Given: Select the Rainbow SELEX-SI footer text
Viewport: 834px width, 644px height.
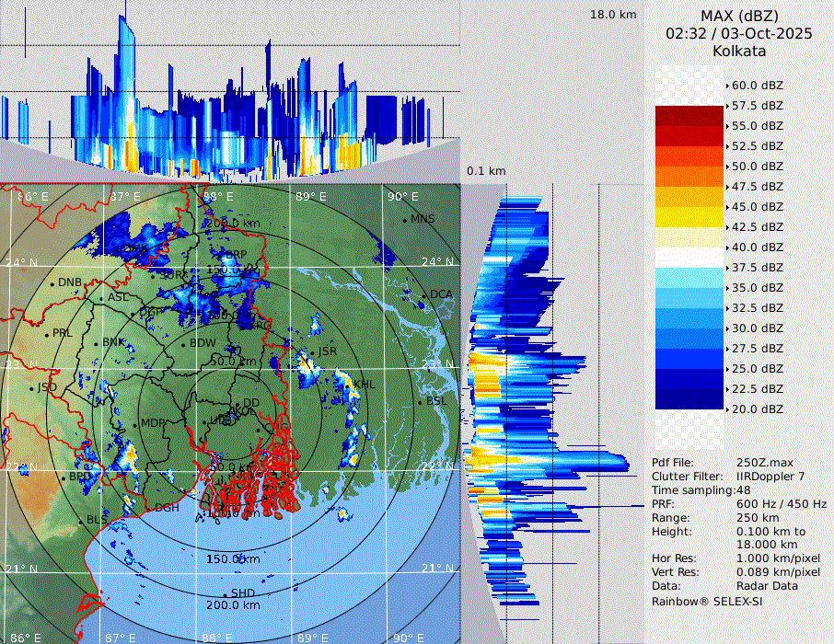Looking at the screenshot, I should click(x=707, y=601).
